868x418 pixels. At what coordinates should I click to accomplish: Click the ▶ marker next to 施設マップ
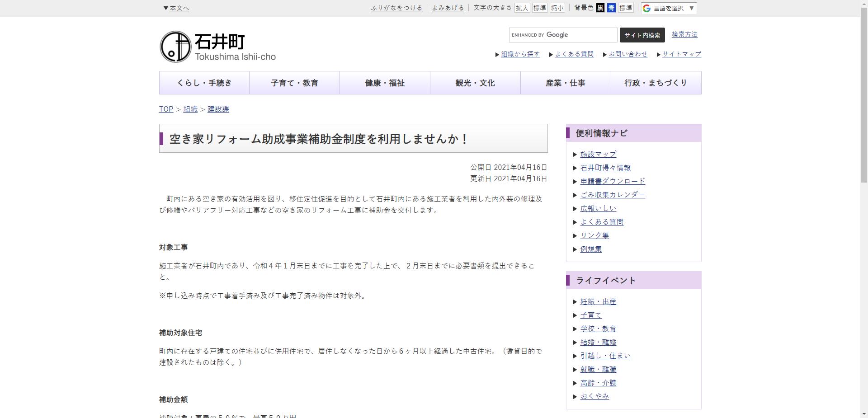tap(575, 154)
